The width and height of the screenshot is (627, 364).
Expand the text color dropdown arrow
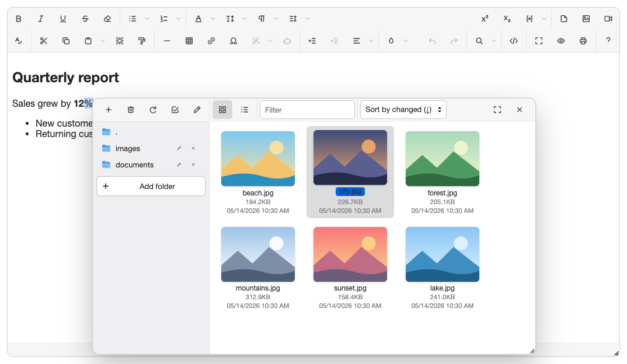coord(406,41)
